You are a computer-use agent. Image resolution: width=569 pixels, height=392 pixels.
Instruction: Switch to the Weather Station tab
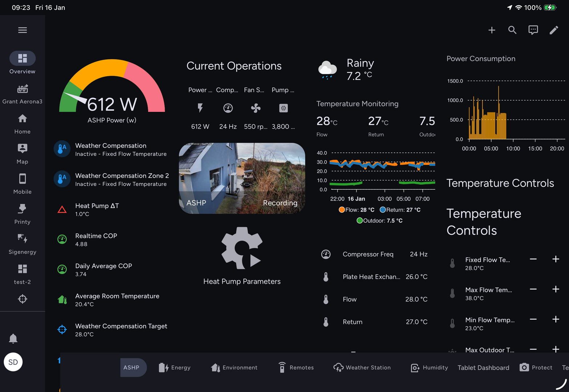coord(362,368)
